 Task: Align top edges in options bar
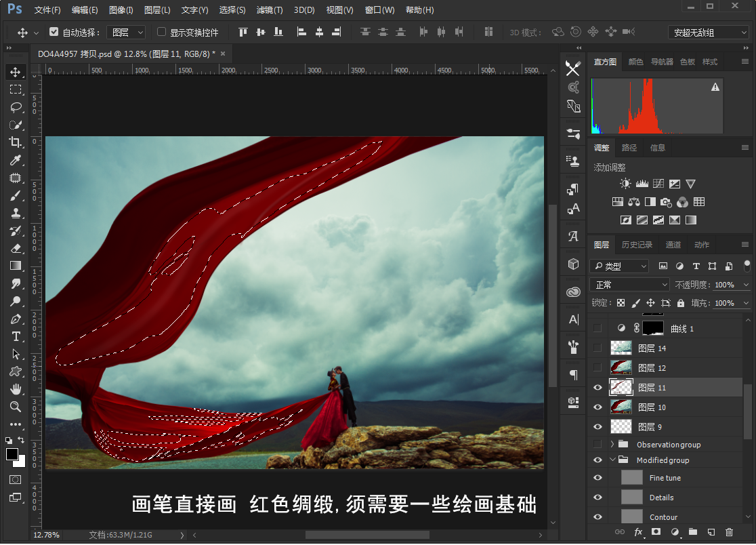click(x=243, y=33)
